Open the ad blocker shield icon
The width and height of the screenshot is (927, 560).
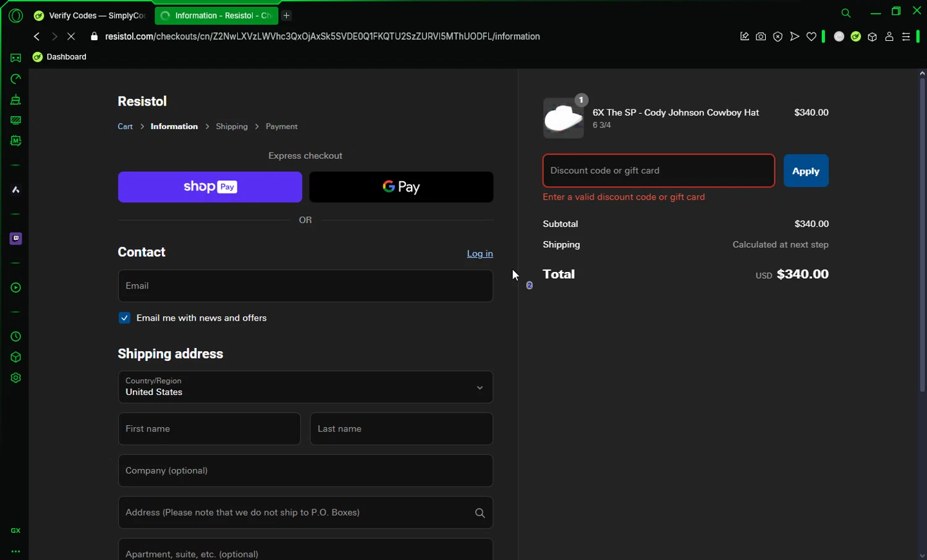click(778, 36)
